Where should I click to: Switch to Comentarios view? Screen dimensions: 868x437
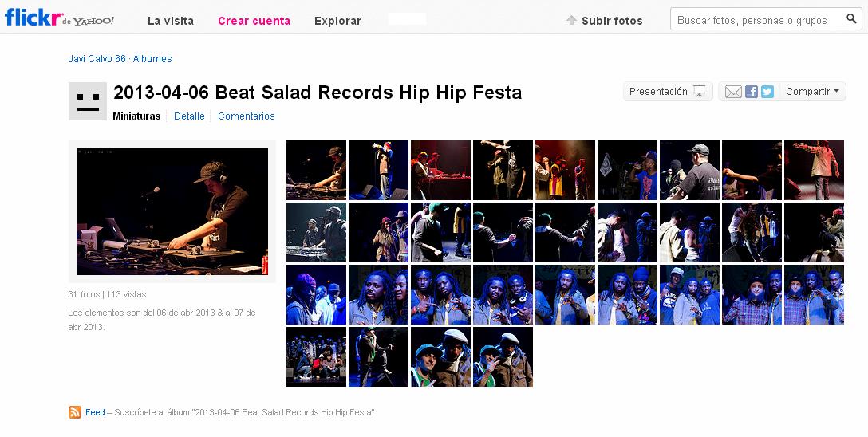[x=247, y=116]
